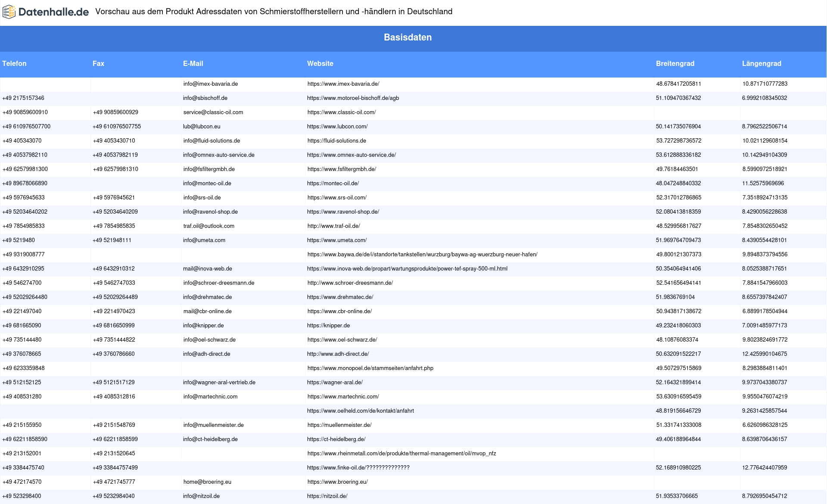Click the Website column header

pos(320,64)
